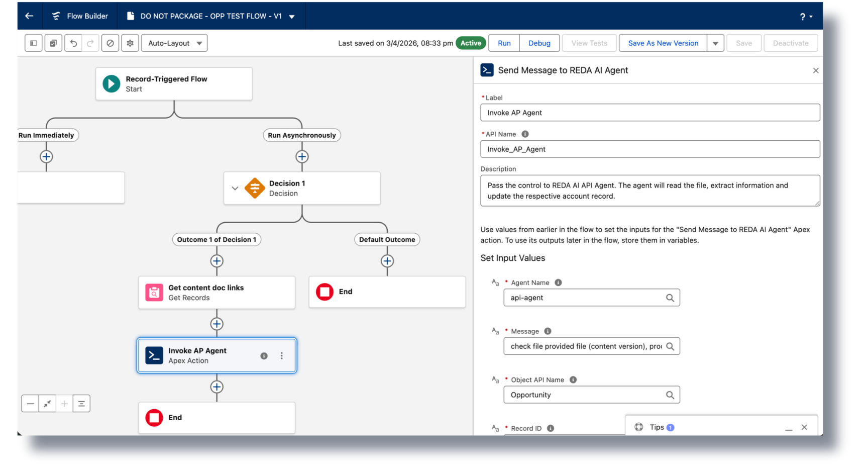The width and height of the screenshot is (868, 467).
Task: Click the Undo icon
Action: click(x=73, y=43)
